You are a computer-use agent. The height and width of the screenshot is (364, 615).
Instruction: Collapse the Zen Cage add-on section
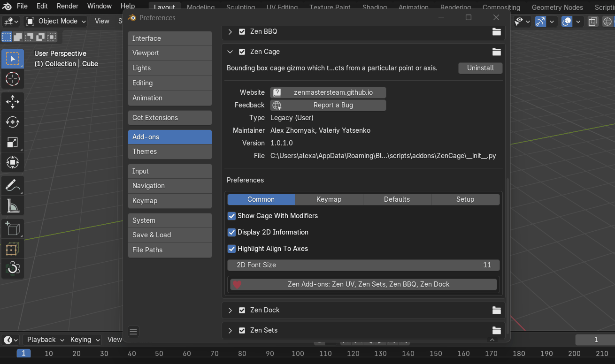(230, 52)
